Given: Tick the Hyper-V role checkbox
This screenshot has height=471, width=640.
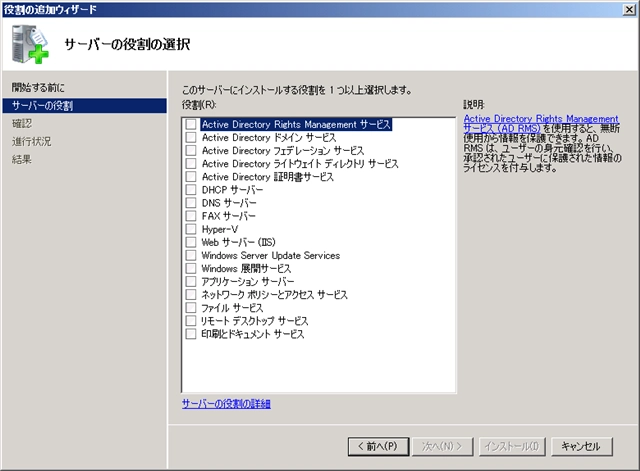Looking at the screenshot, I should pyautogui.click(x=191, y=229).
